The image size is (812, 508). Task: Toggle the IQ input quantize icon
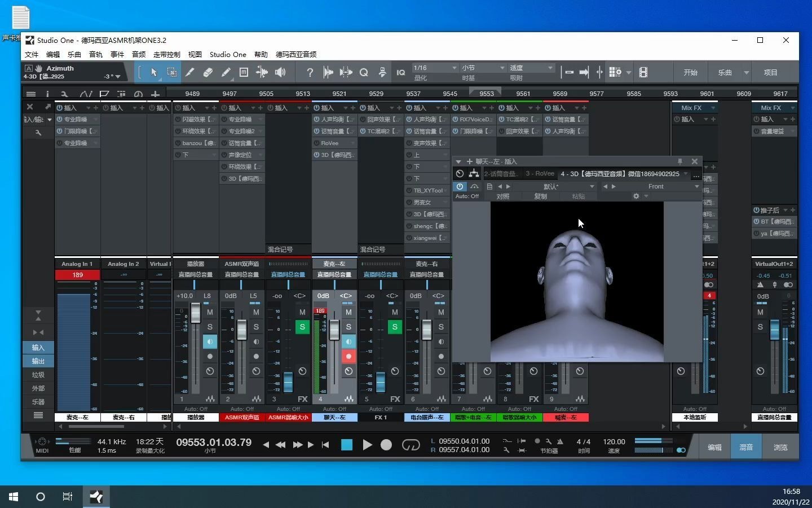click(401, 72)
